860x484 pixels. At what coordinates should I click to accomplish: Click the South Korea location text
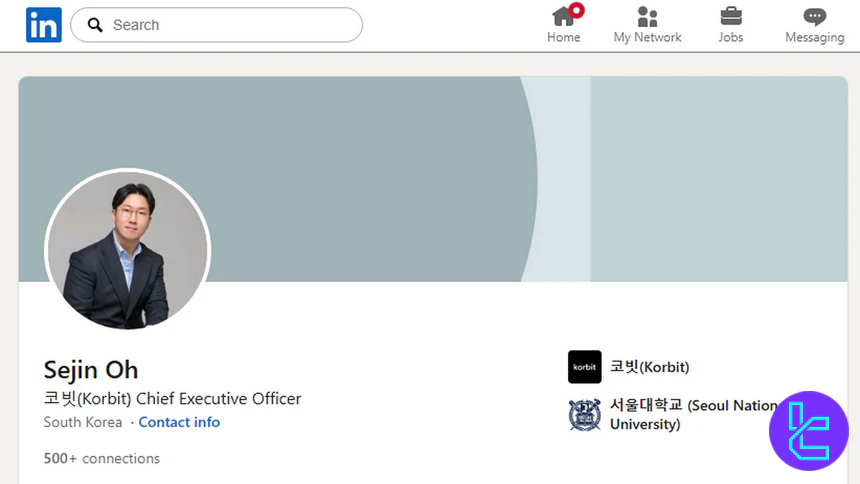[83, 422]
